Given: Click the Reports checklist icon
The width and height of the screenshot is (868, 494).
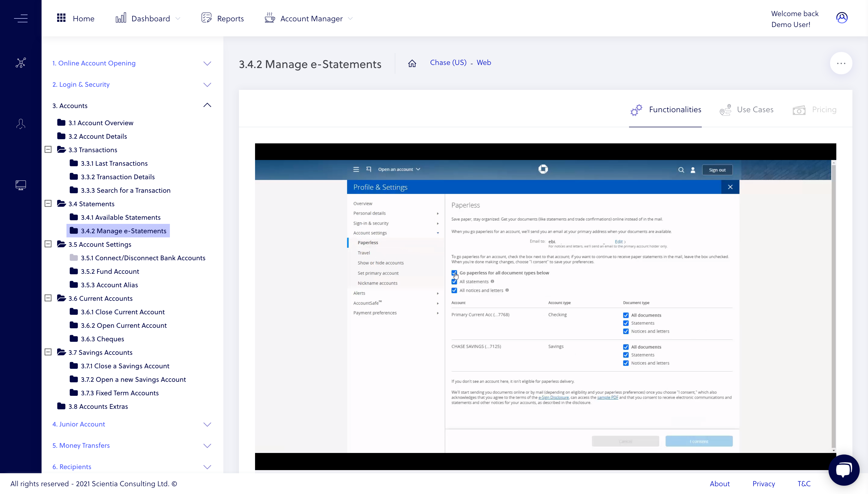Looking at the screenshot, I should [206, 18].
